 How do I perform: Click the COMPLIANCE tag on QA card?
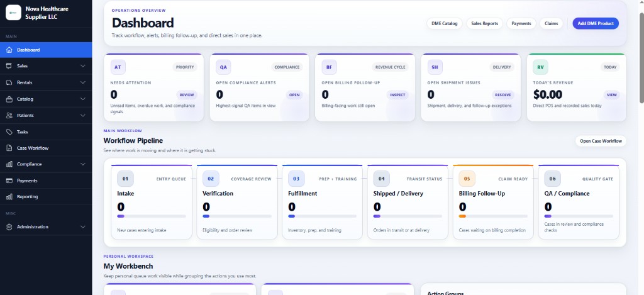(x=287, y=67)
